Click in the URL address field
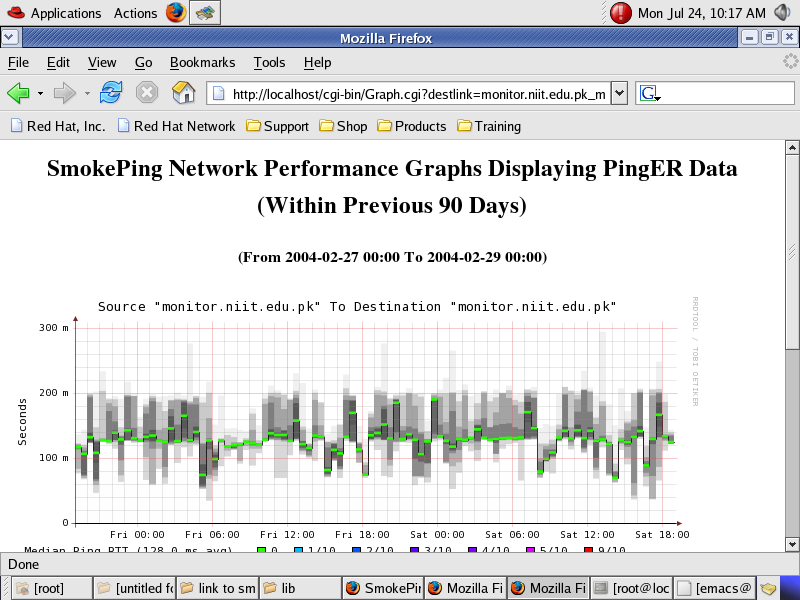Screen dimensions: 800x600 pos(415,94)
